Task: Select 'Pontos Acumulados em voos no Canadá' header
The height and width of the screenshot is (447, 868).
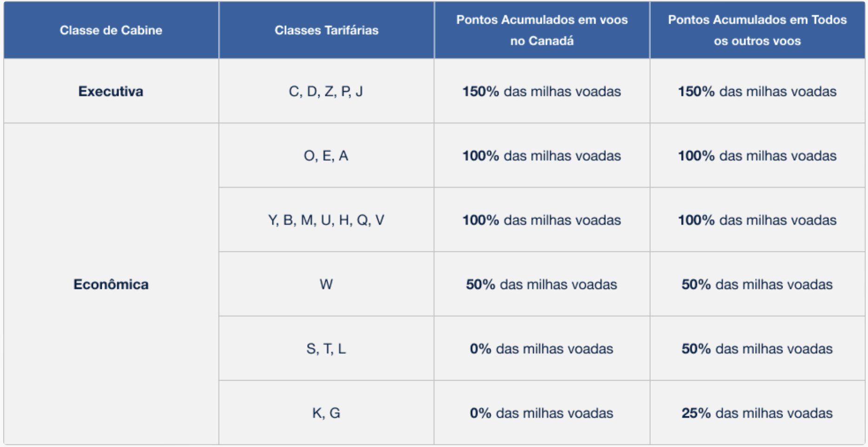Action: tap(542, 30)
